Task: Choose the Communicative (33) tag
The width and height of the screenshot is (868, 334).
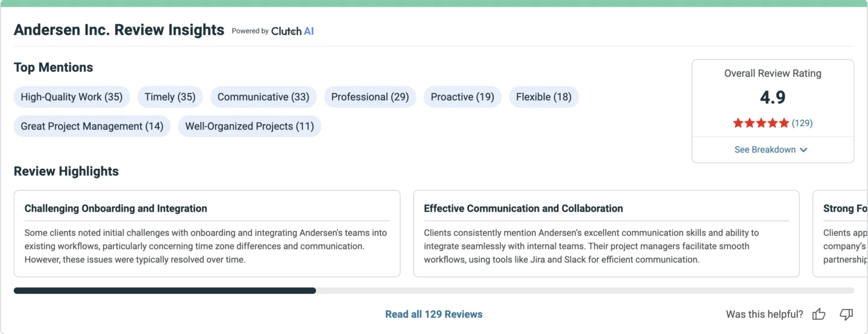Action: 263,97
